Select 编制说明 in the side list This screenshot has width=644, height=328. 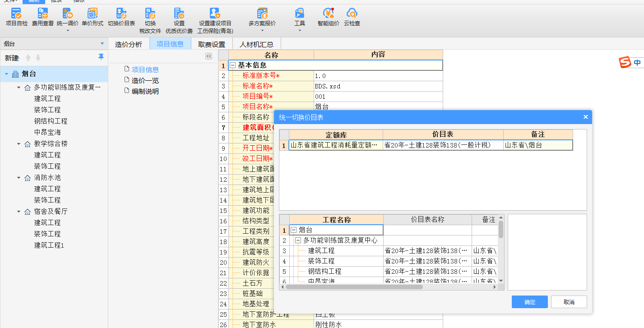[x=145, y=91]
